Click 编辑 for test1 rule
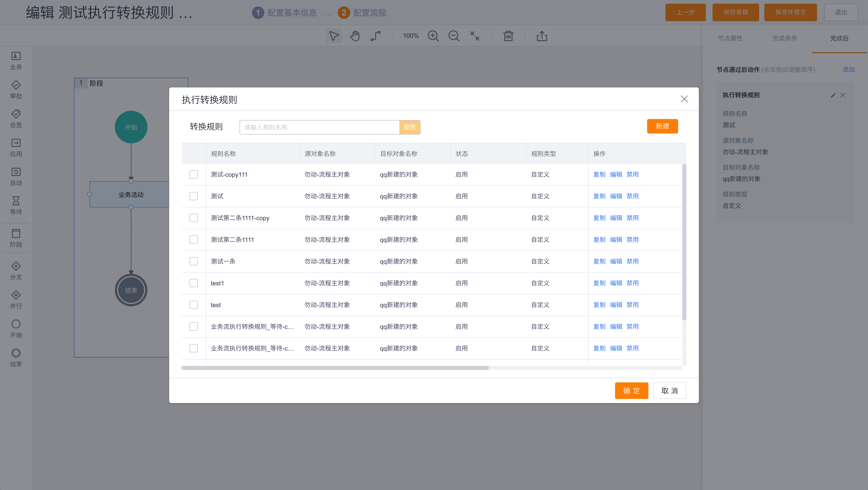This screenshot has height=490, width=868. point(616,283)
